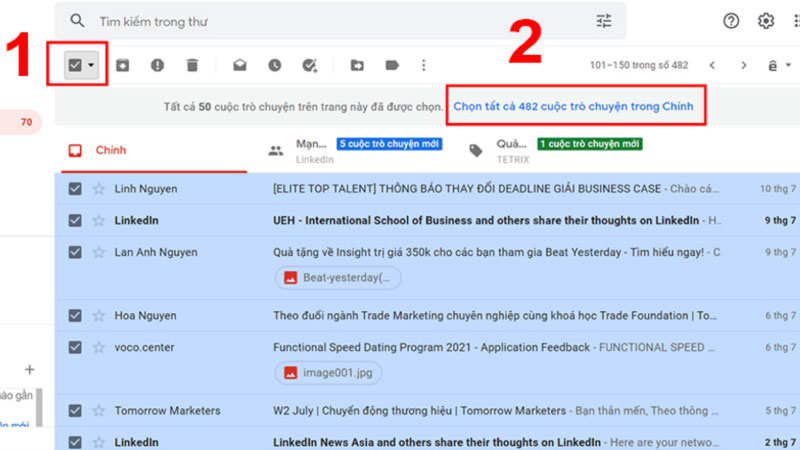Star the UEH International School LinkedIn email
Image resolution: width=800 pixels, height=450 pixels.
tap(99, 220)
